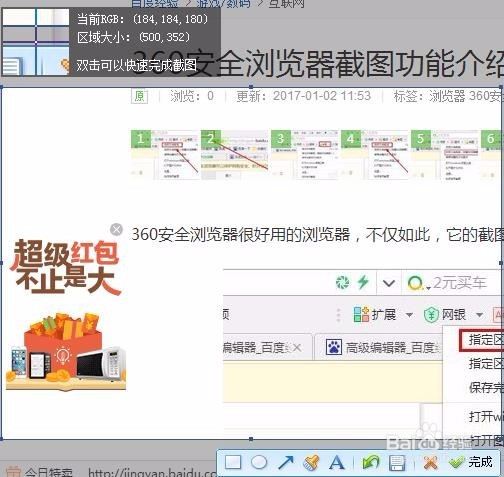
Task: Open step 3 thumbnail image
Action: point(305,155)
